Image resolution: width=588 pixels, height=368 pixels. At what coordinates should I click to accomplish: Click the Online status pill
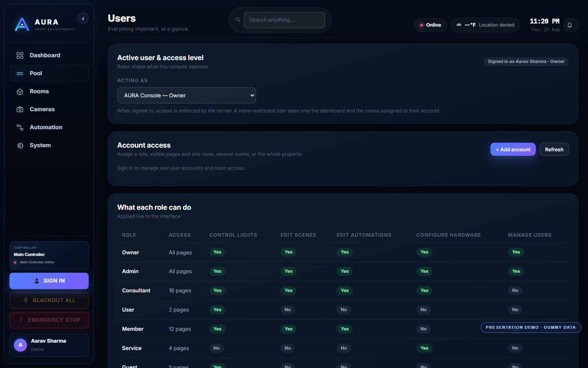click(x=430, y=25)
